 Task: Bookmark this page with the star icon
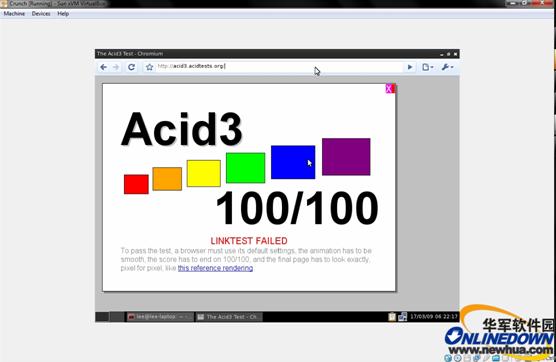pos(149,67)
